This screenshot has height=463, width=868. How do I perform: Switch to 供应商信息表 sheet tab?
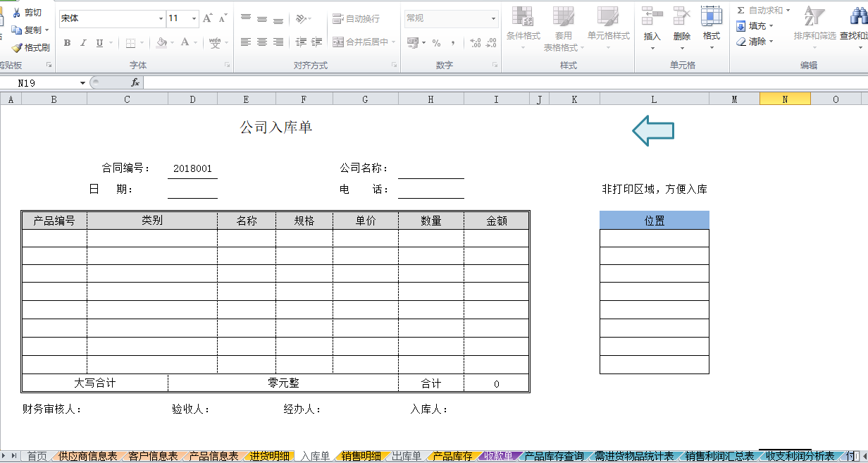coord(87,457)
